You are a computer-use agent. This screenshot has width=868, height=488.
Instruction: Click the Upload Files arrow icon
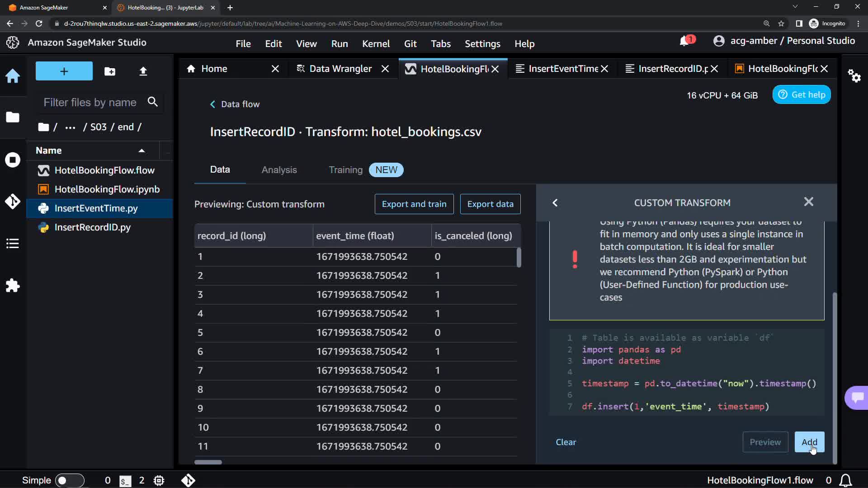coord(143,71)
